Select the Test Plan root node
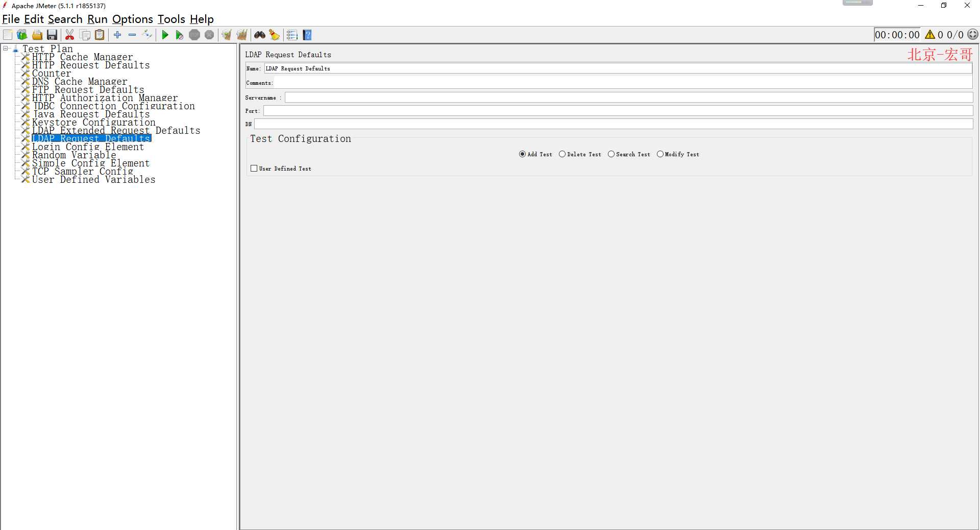The image size is (980, 530). [x=47, y=49]
